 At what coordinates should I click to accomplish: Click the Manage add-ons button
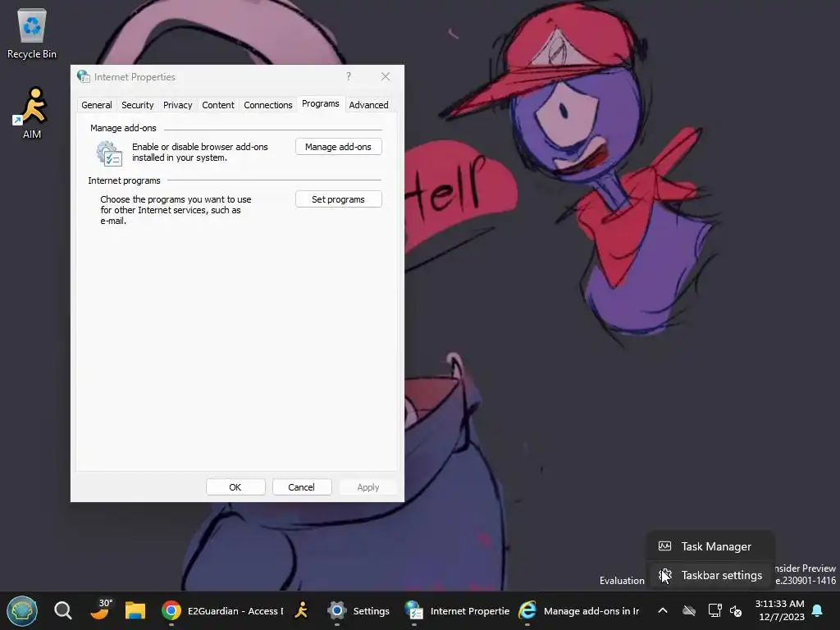(x=338, y=147)
